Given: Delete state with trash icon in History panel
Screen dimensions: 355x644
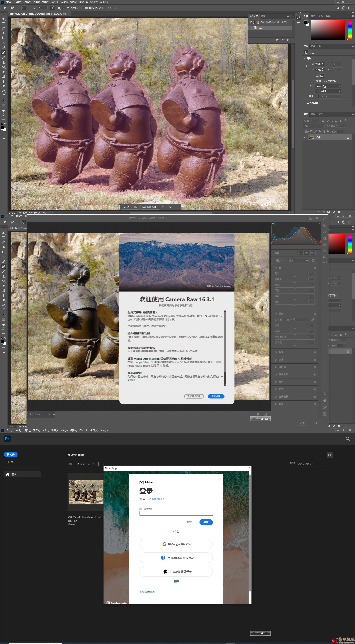Looking at the screenshot, I should point(288,40).
